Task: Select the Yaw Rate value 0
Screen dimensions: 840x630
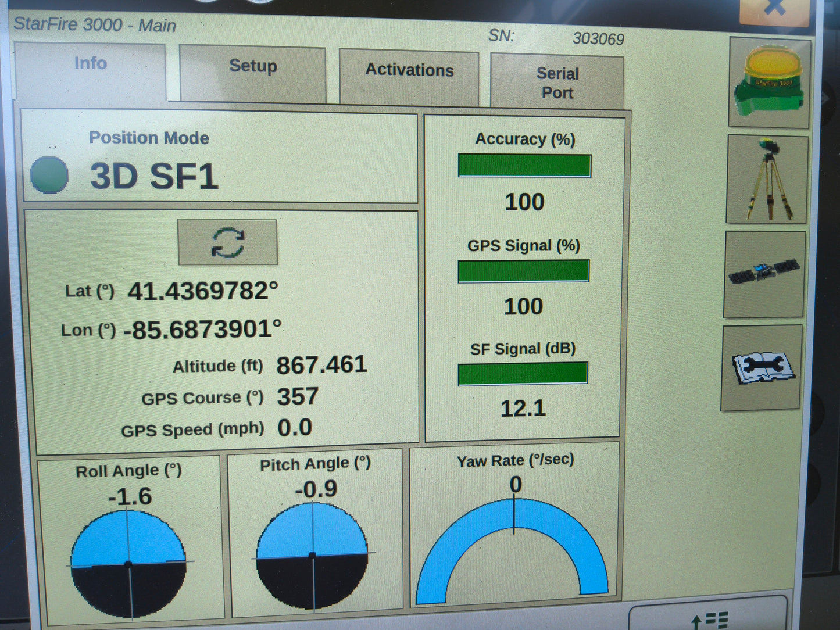Action: click(x=516, y=484)
